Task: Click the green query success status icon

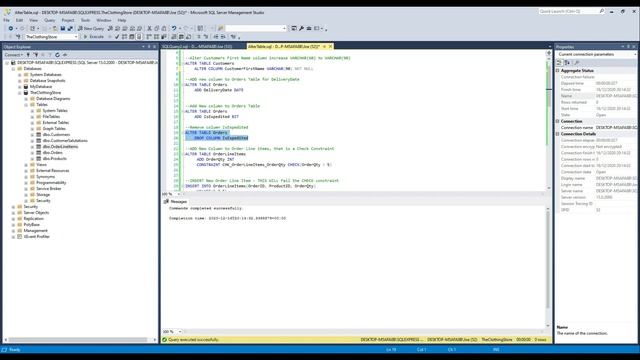Action: [164, 340]
